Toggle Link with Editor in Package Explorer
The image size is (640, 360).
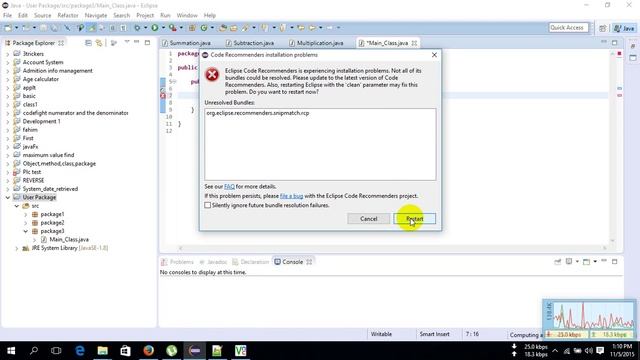click(x=99, y=43)
